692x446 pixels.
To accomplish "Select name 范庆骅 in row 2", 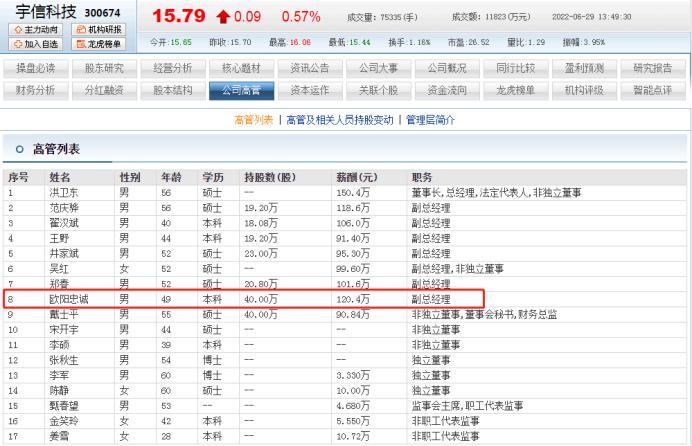I will (64, 208).
